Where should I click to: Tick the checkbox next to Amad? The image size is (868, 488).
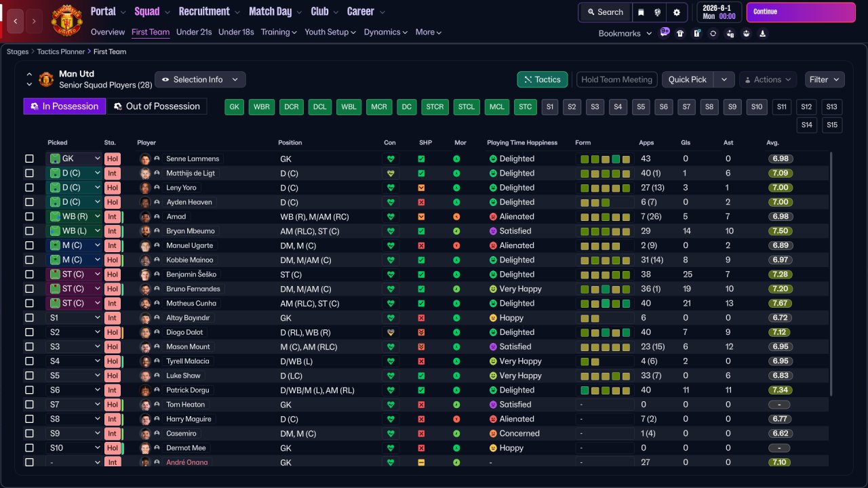click(29, 217)
